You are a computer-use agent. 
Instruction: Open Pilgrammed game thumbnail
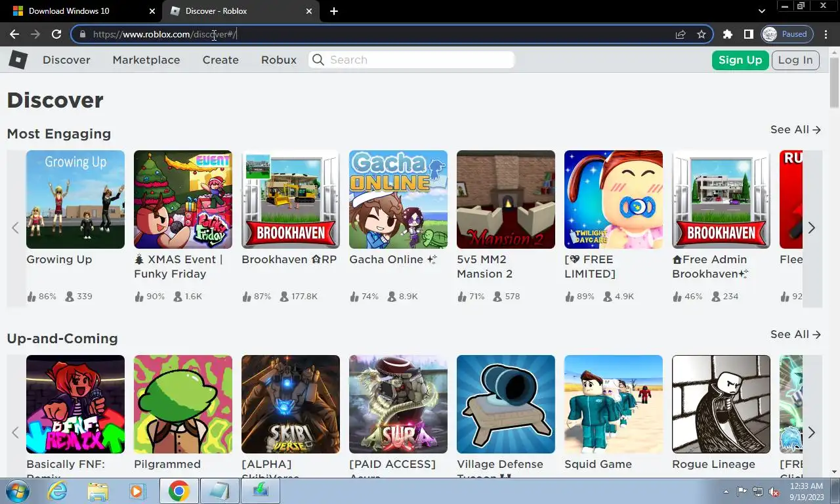pos(183,404)
